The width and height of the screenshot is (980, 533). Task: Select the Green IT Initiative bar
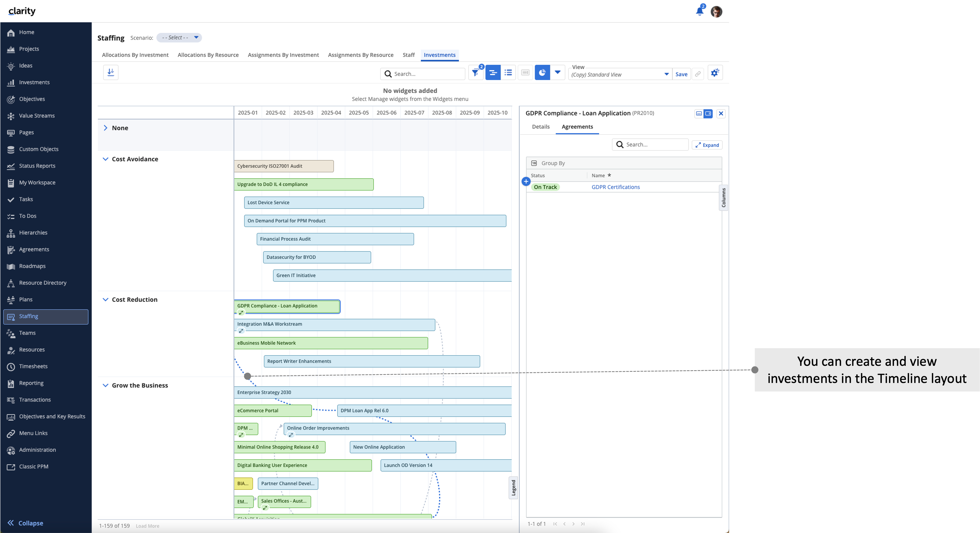(392, 276)
